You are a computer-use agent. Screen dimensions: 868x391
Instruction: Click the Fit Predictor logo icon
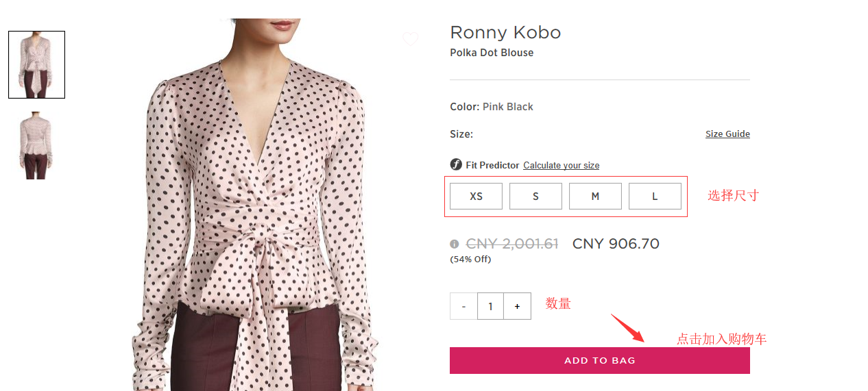[x=456, y=164]
